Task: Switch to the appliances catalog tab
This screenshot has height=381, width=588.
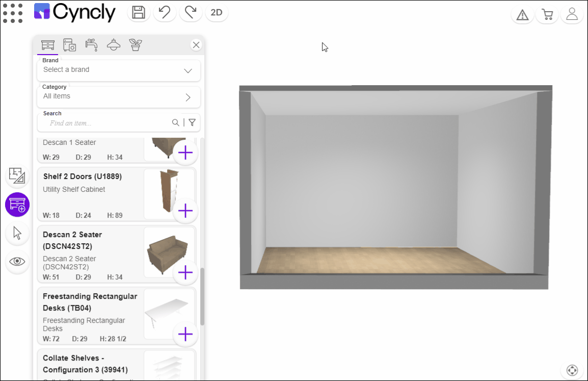Action: pos(70,45)
